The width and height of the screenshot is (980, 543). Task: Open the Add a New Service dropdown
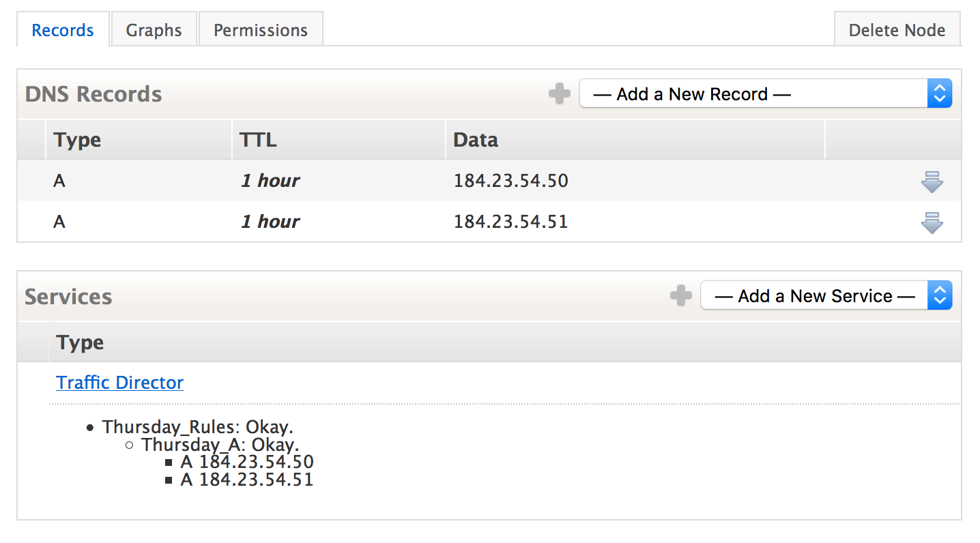point(826,296)
